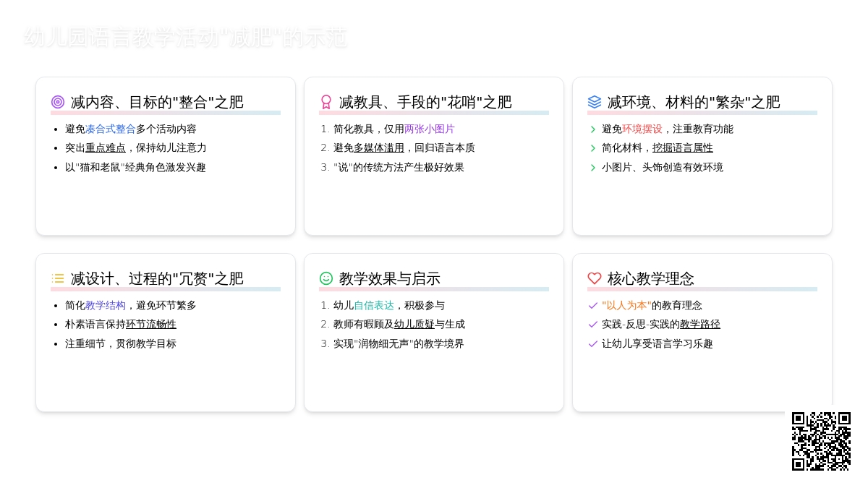Click the green chevron before 避免环境摆设
Screen dimensions: 868x488
pos(593,129)
